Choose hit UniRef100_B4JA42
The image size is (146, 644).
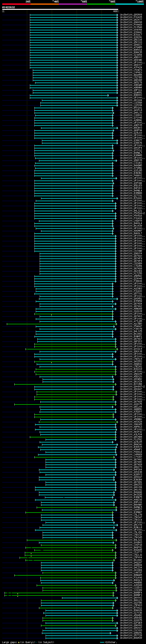(x=131, y=334)
